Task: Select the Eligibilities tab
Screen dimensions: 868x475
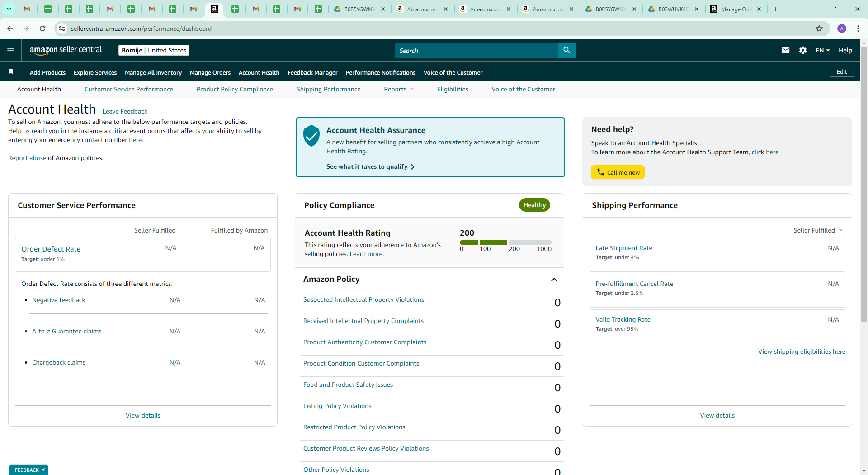Action: tap(453, 89)
